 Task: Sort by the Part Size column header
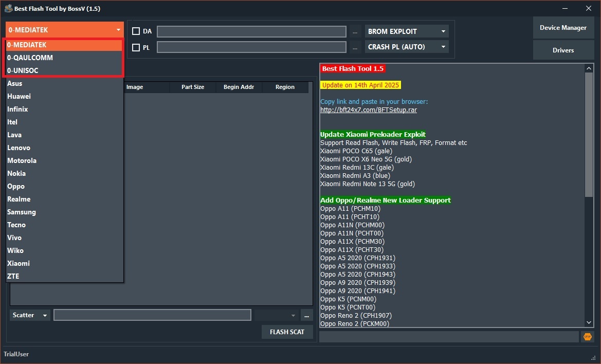(193, 87)
